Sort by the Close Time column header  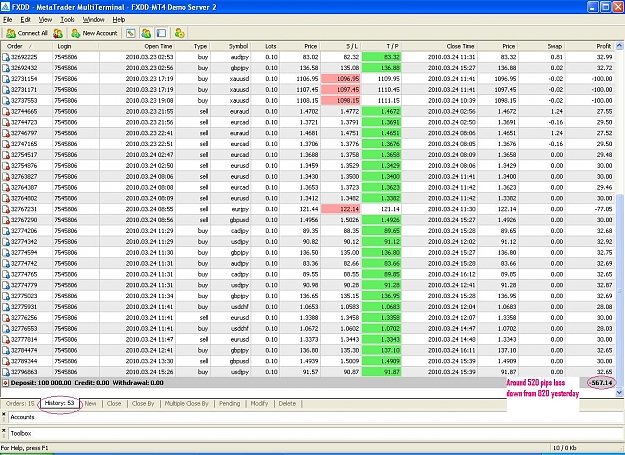click(x=439, y=46)
